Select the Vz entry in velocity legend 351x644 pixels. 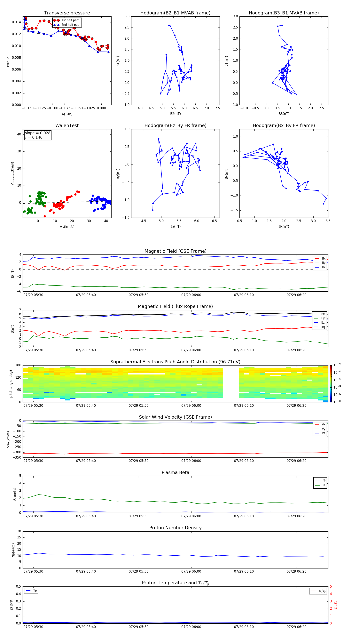pos(320,433)
